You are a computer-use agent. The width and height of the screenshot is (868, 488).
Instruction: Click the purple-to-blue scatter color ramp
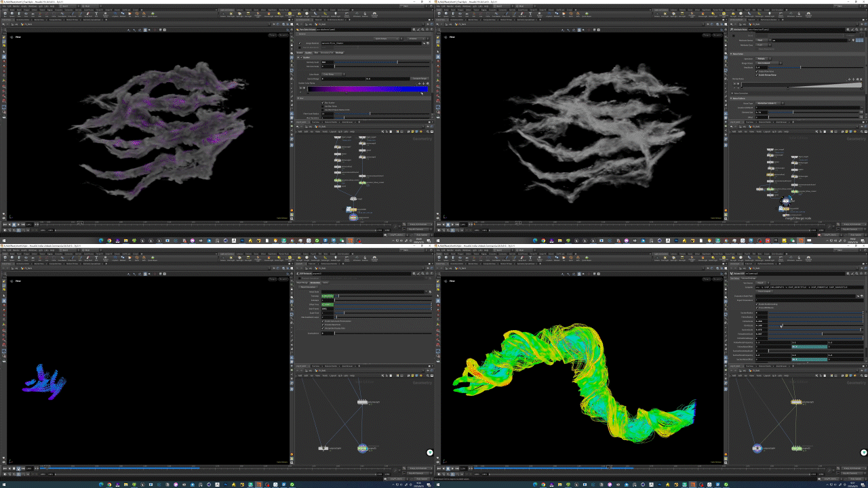click(x=368, y=89)
